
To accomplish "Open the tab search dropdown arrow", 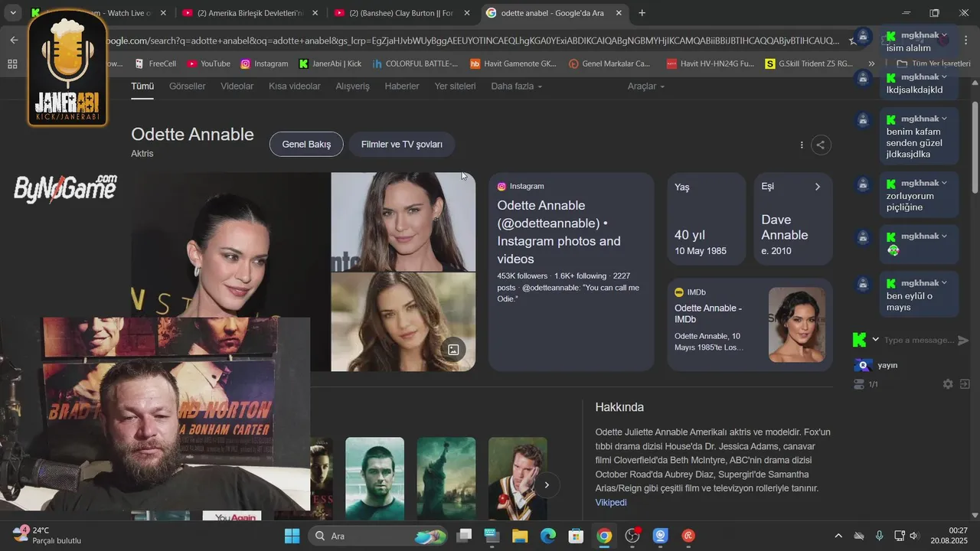I will (x=13, y=13).
